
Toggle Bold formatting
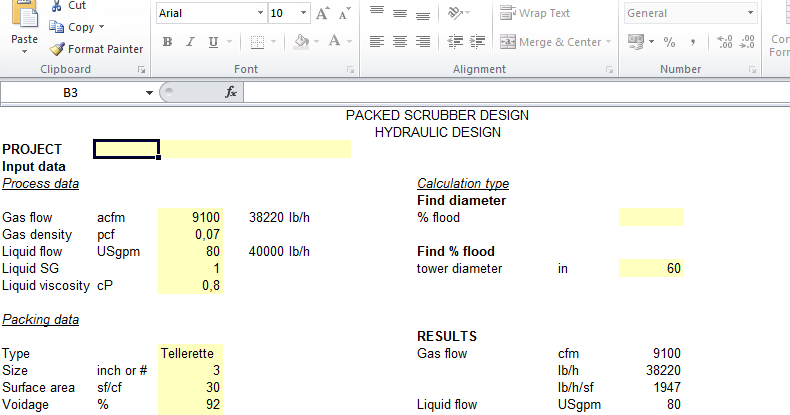point(167,42)
